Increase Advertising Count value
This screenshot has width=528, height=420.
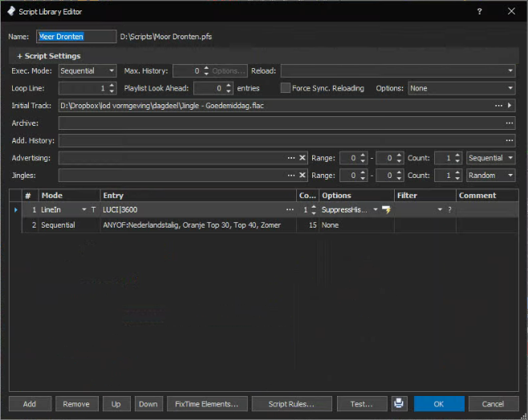(457, 155)
